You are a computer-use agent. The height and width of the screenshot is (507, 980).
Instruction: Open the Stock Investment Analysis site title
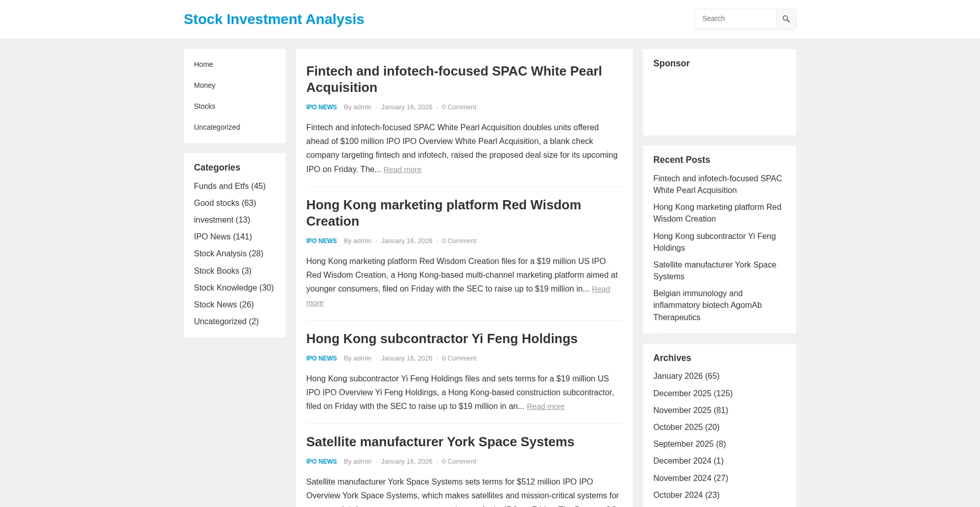[x=274, y=19]
